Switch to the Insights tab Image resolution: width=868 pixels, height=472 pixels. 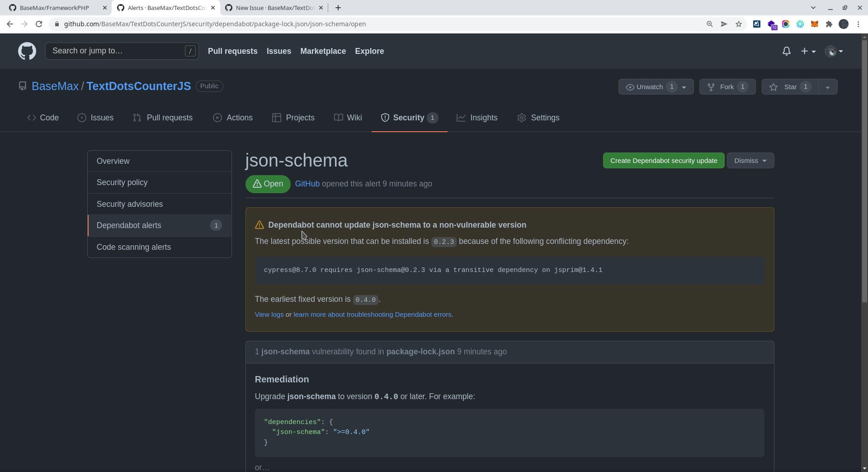(477, 118)
